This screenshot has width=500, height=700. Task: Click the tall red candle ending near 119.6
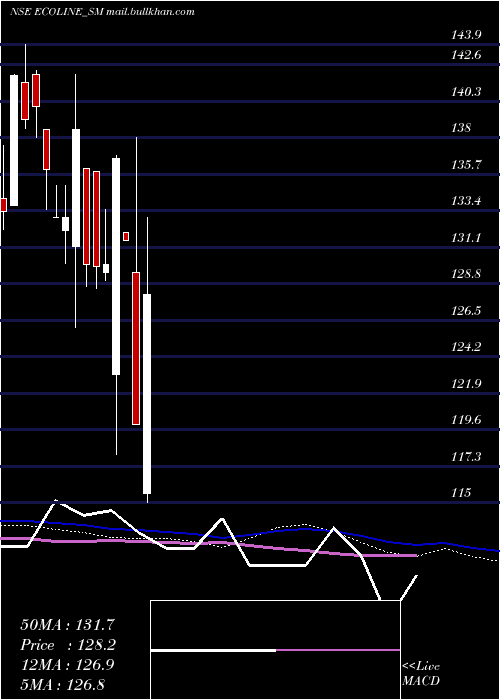click(x=136, y=348)
